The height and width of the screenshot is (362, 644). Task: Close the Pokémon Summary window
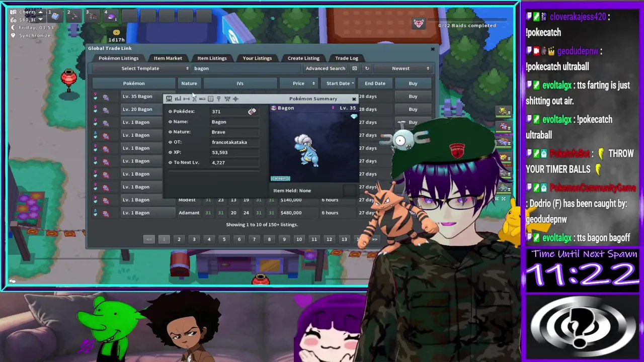click(354, 99)
